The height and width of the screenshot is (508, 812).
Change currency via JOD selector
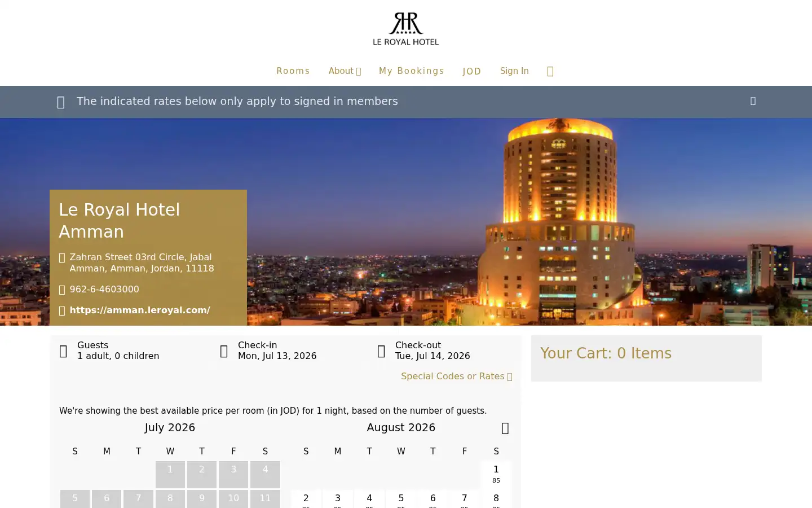[x=472, y=71]
